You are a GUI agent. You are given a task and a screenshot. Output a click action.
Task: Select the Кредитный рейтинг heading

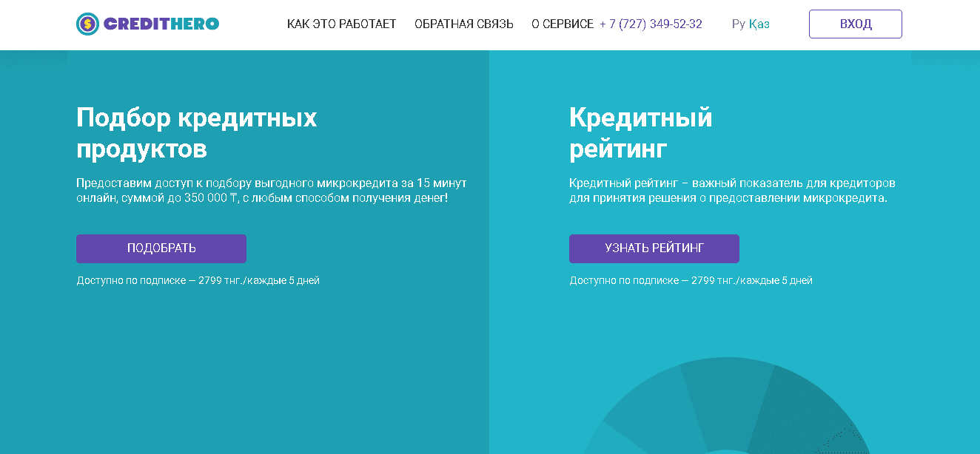click(640, 133)
